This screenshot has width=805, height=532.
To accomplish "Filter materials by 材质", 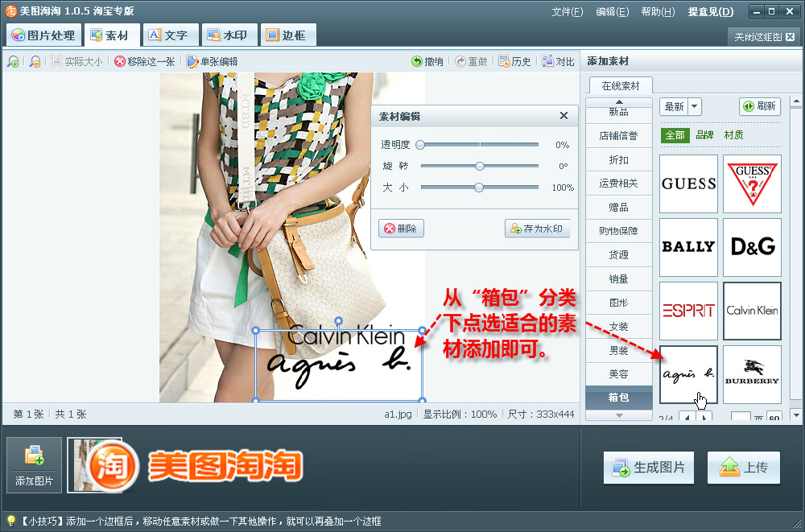I will [733, 135].
